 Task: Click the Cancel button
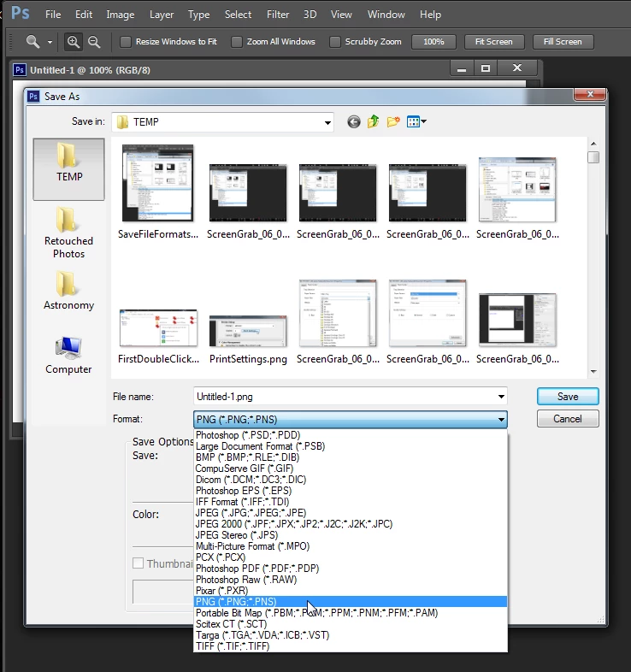[568, 419]
